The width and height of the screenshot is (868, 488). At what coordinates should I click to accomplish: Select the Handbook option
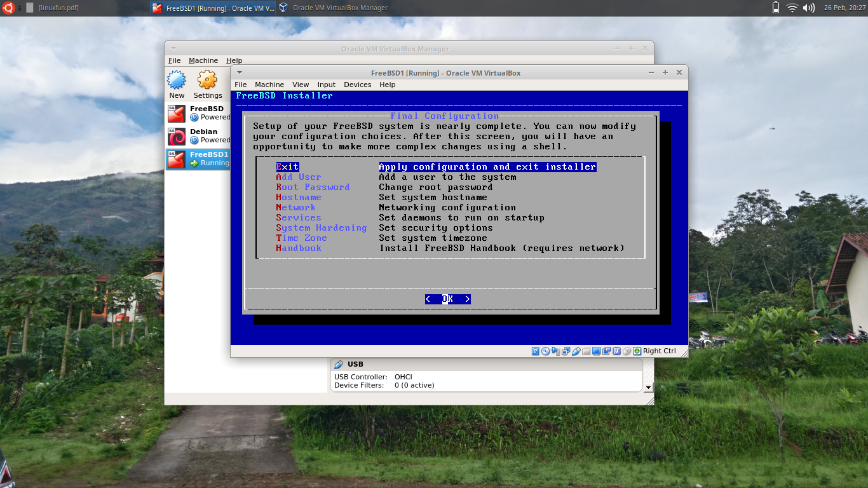click(x=299, y=248)
